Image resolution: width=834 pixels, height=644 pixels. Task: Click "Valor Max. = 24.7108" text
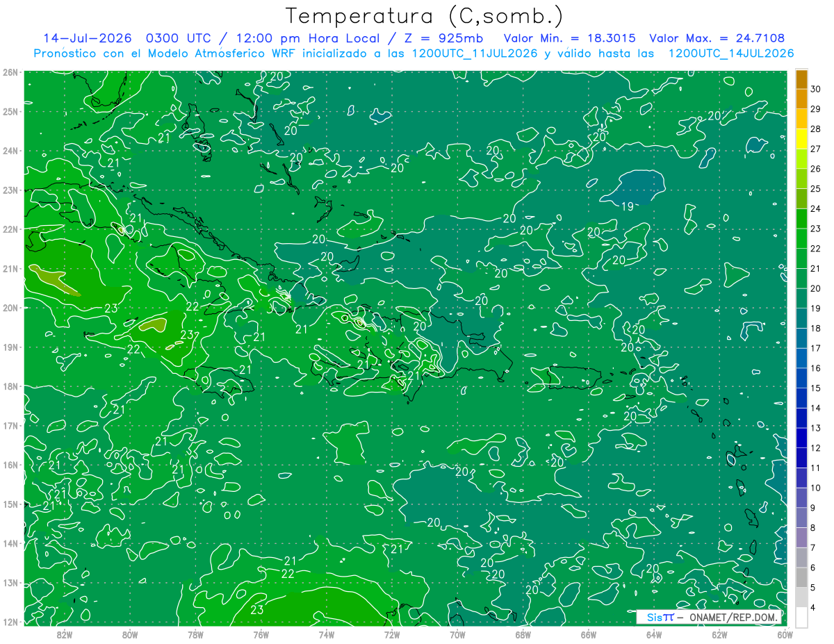pos(718,38)
